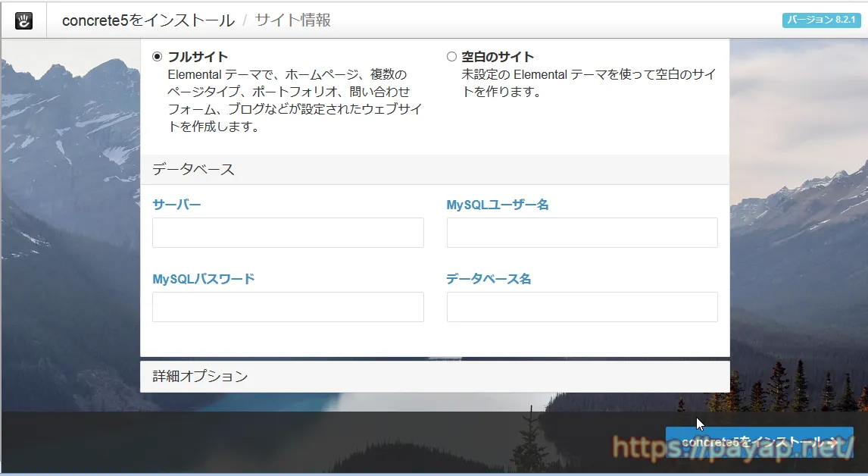Click the MySQLパスワード field label
This screenshot has width=868, height=476.
204,279
